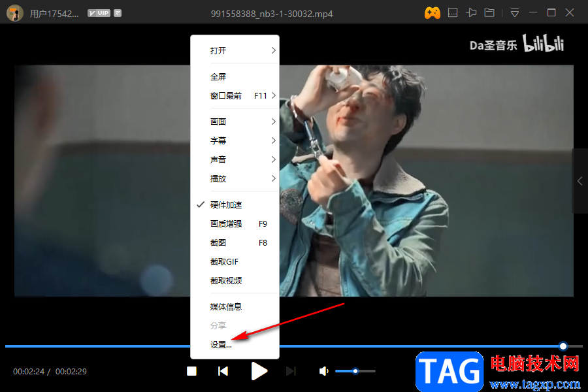Expand the side playlist panel arrow
The height and width of the screenshot is (392, 588).
[x=580, y=181]
